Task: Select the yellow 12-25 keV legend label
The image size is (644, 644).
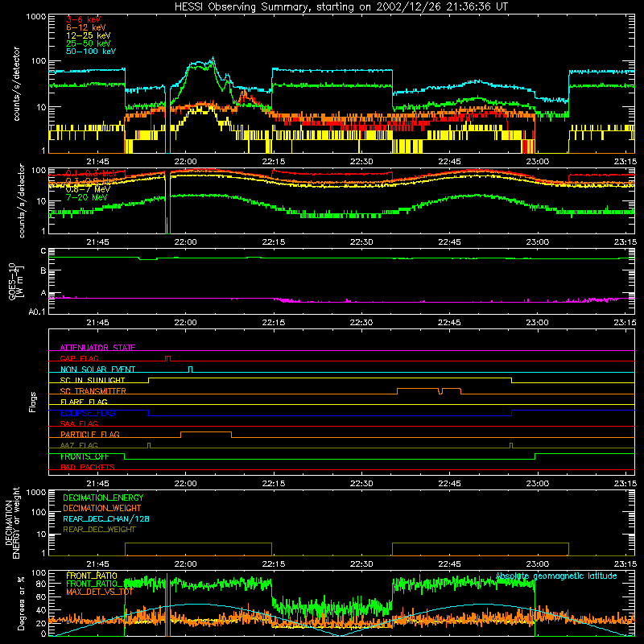Action: click(89, 35)
